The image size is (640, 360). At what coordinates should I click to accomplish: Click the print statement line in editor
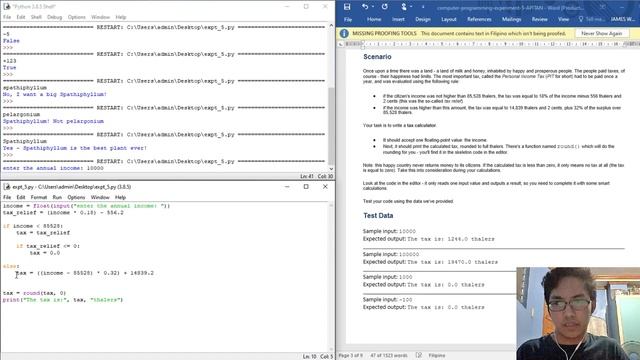[x=63, y=300]
